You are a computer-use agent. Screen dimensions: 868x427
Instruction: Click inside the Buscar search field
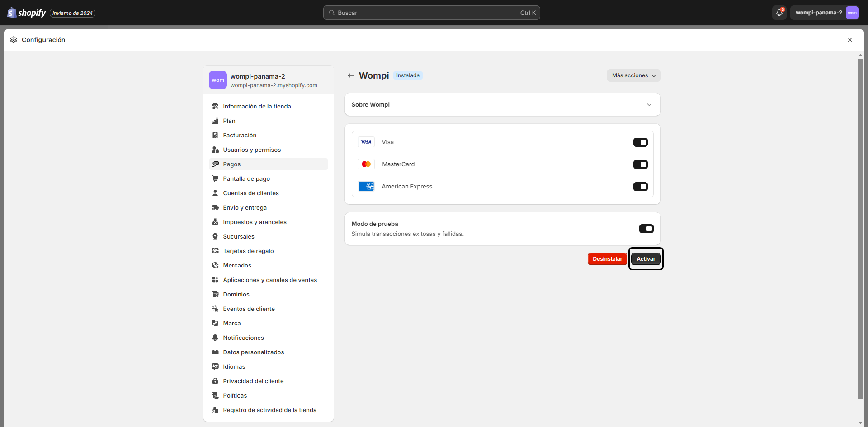coord(431,13)
